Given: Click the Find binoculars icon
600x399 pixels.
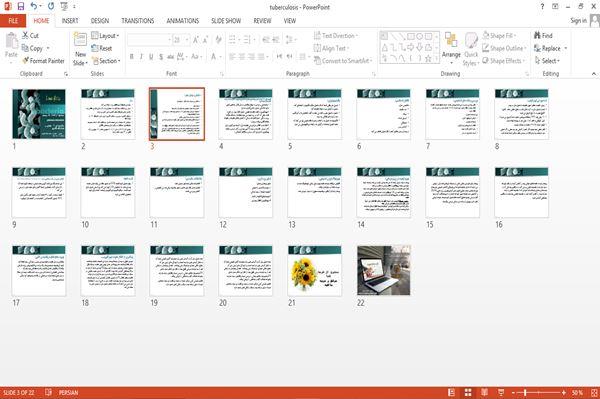Looking at the screenshot, I should click(543, 36).
